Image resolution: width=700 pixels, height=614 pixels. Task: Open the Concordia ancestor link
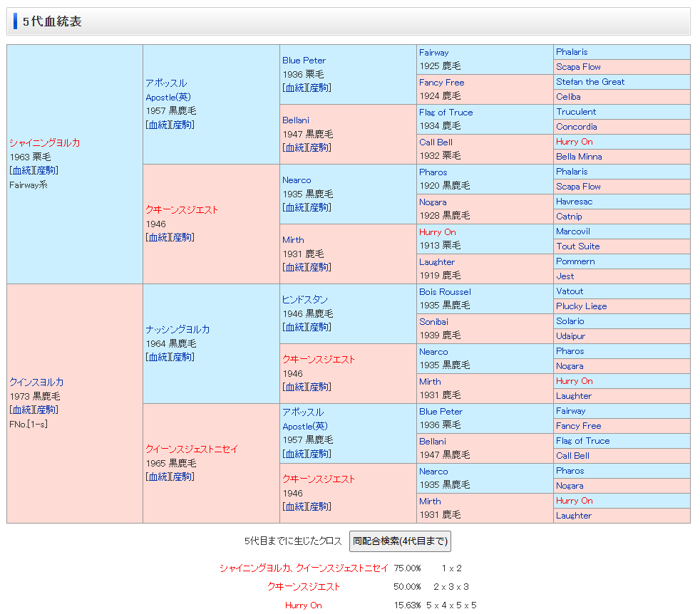click(x=577, y=126)
